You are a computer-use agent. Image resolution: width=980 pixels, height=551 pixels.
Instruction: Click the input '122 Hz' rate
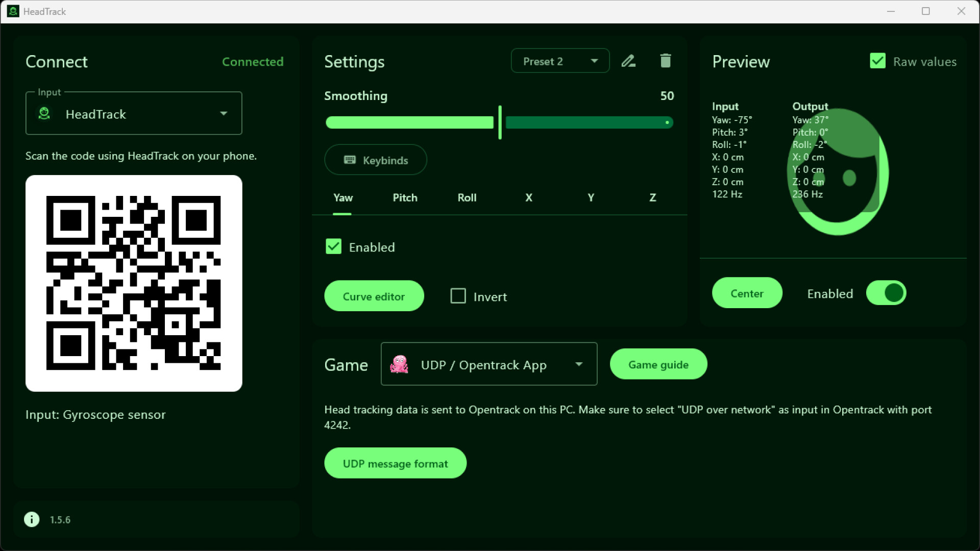tap(727, 194)
